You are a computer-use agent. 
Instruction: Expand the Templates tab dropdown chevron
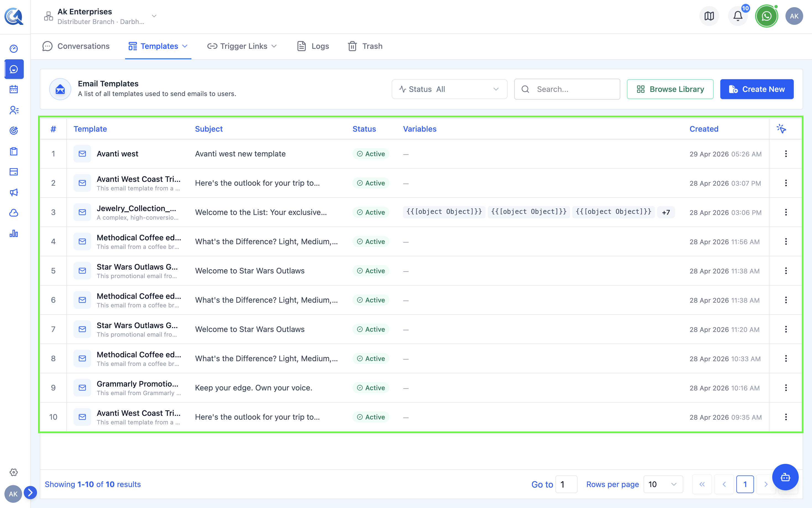(x=184, y=46)
